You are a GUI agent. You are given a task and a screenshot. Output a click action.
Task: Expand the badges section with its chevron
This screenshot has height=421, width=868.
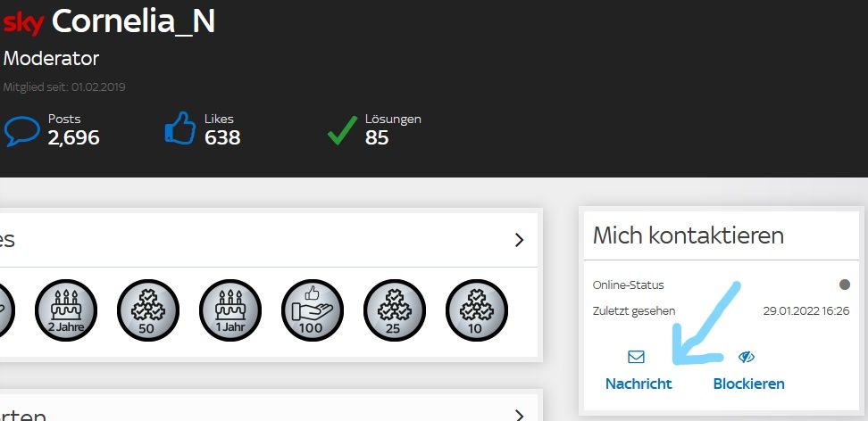click(520, 240)
